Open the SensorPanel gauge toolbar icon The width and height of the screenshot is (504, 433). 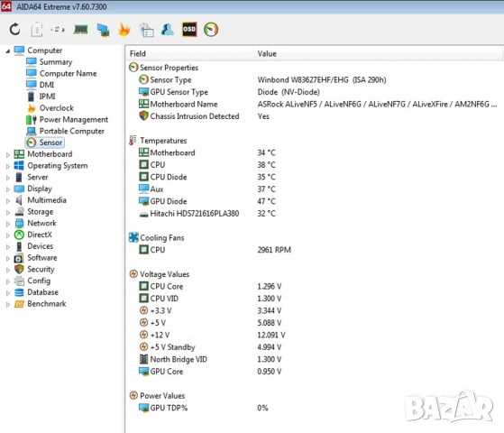(211, 29)
